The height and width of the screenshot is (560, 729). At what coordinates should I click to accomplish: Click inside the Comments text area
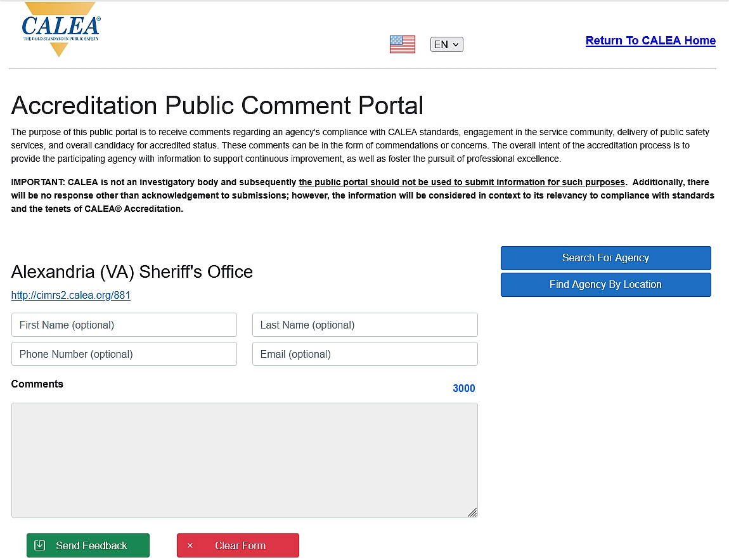pyautogui.click(x=245, y=460)
